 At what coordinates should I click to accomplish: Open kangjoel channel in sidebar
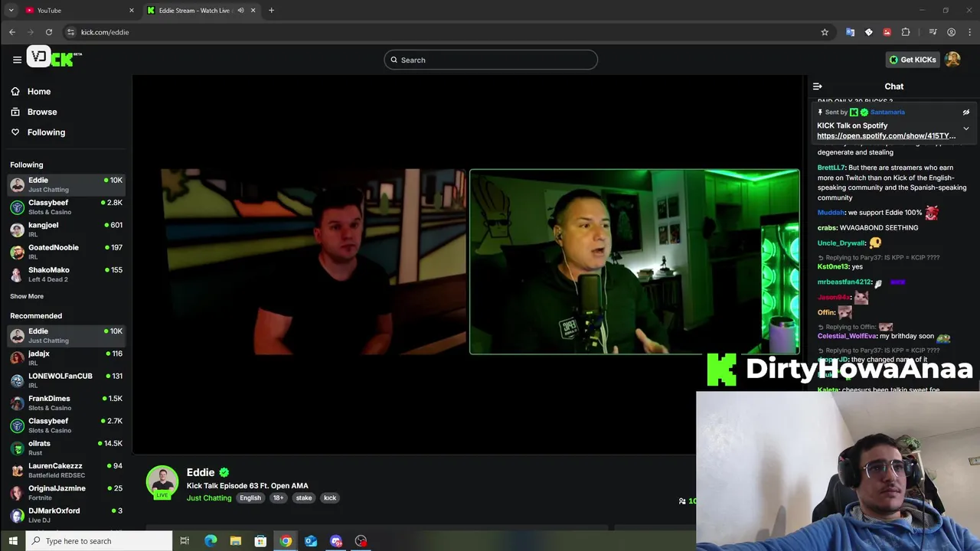[x=66, y=230]
